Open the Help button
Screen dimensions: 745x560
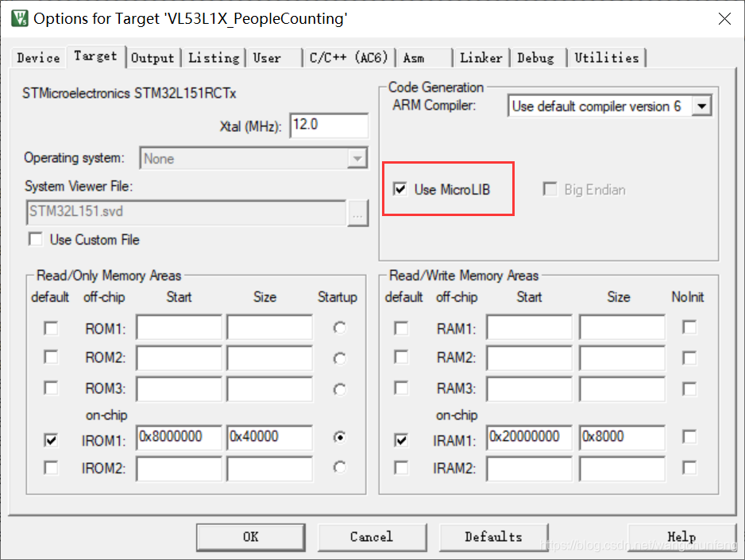point(681,537)
